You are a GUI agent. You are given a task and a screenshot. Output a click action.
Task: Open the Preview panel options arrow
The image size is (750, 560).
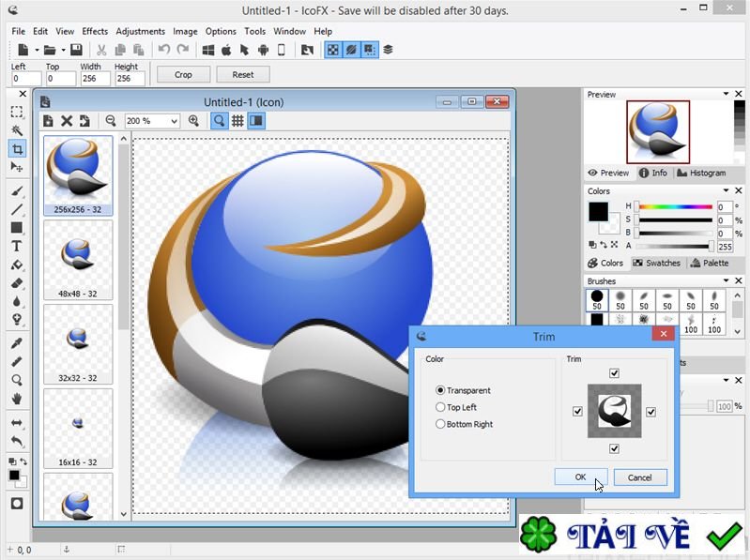(x=726, y=94)
